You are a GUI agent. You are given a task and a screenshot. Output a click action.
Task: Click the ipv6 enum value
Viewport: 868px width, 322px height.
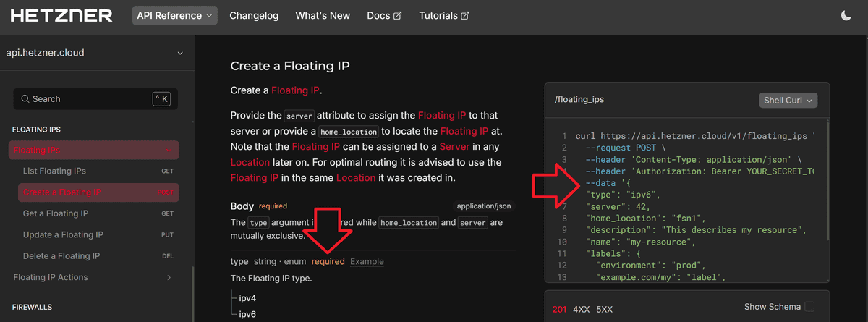coord(247,314)
